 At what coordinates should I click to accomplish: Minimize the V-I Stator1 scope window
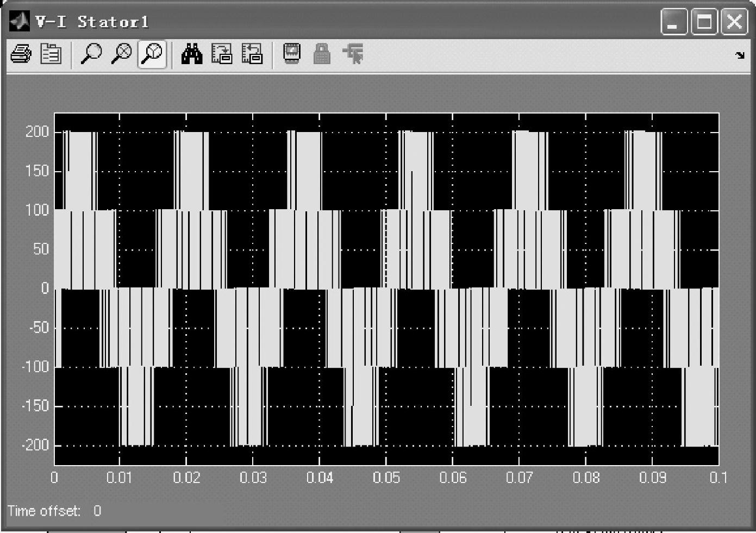click(674, 22)
